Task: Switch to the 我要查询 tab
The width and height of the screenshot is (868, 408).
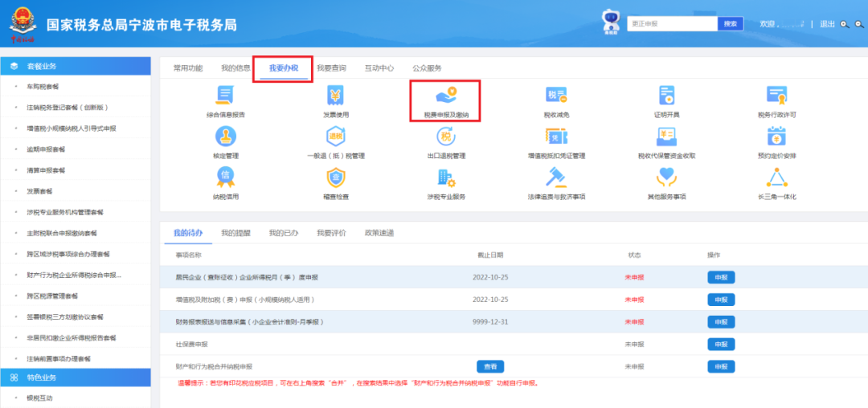Action: pyautogui.click(x=331, y=68)
